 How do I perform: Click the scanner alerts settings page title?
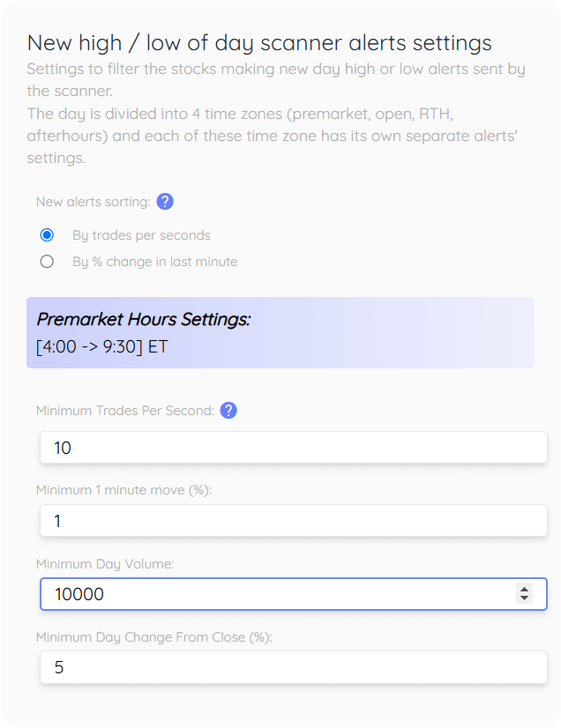tap(259, 44)
